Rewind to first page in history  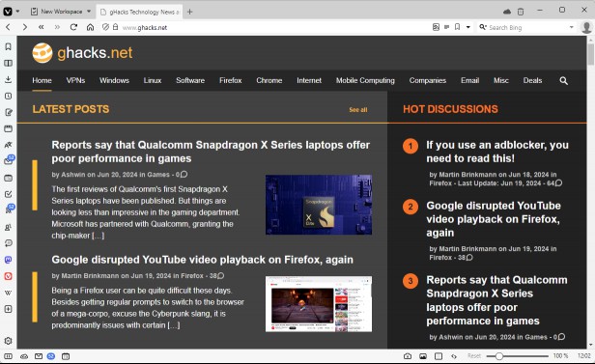[41, 27]
